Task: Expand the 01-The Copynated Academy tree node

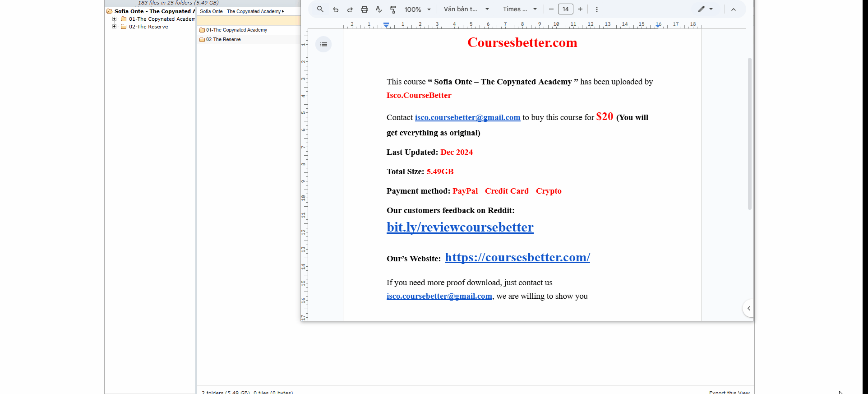Action: pyautogui.click(x=115, y=19)
